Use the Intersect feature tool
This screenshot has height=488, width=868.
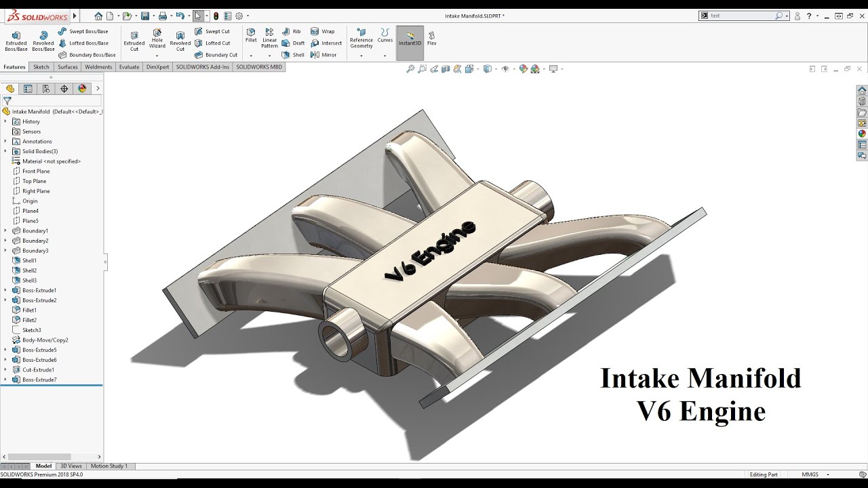point(326,43)
